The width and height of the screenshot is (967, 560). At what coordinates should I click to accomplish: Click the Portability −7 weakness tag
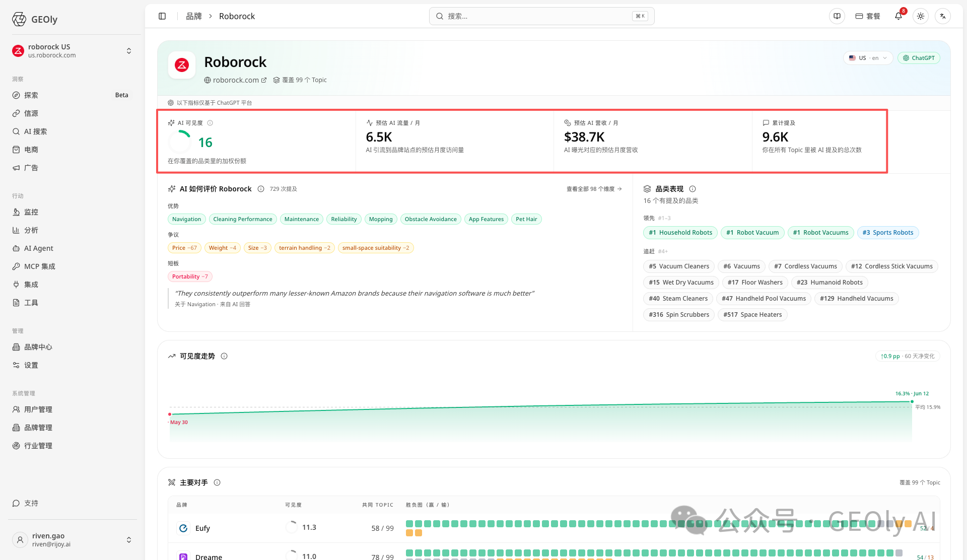190,276
